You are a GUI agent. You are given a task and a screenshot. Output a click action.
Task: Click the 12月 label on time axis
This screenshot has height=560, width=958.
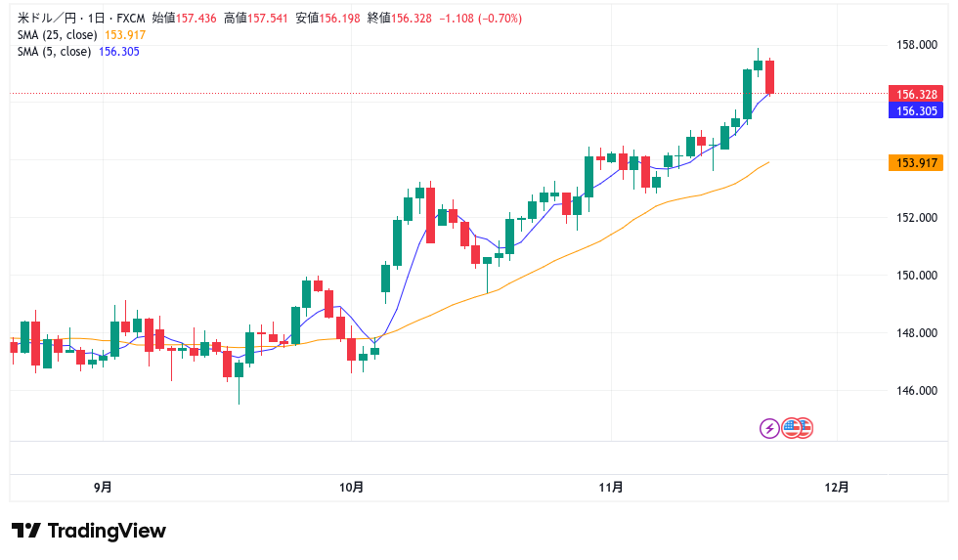(x=837, y=487)
